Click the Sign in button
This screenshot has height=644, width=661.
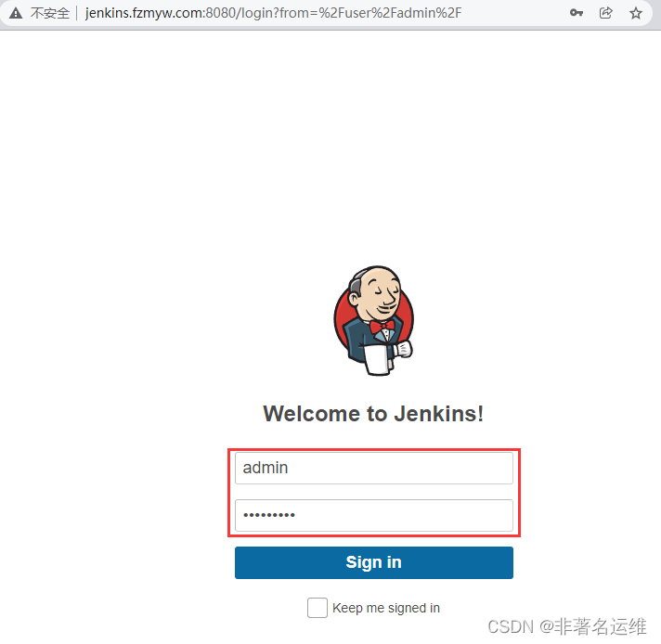[374, 562]
